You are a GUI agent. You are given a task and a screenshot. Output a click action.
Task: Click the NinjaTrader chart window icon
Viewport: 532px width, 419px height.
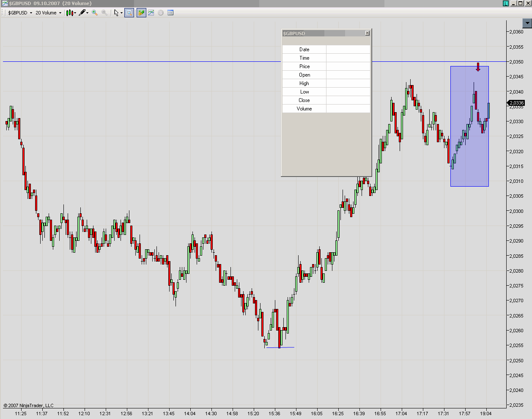5,3
